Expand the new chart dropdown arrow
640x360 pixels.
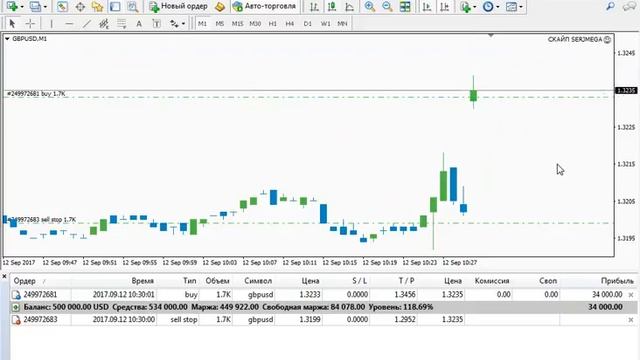coord(22,7)
